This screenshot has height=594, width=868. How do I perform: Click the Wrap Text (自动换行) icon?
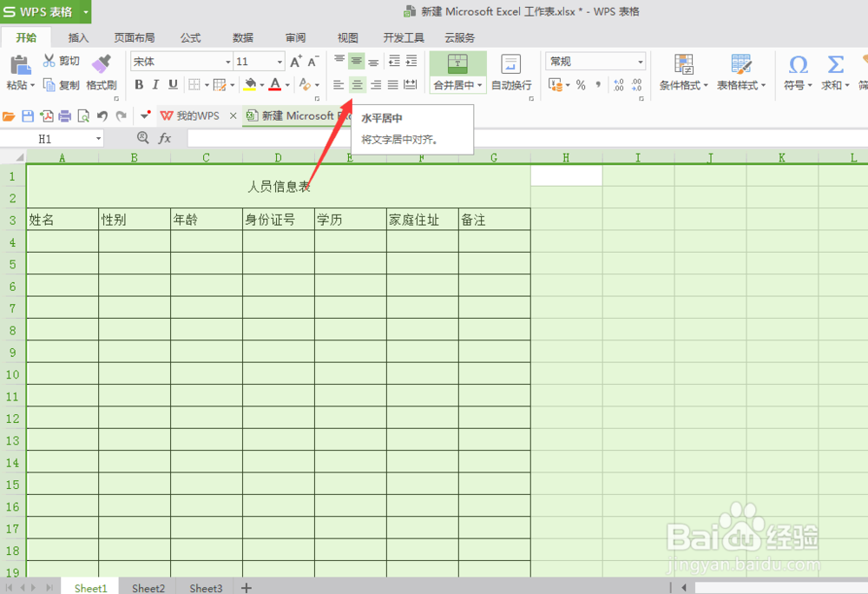tap(510, 64)
